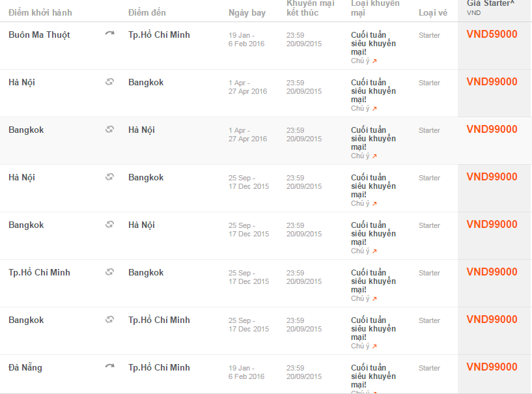Click round-trip icon on Bangkok–Tp.Hồ Chí Minh row
532x394 pixels.
click(109, 320)
